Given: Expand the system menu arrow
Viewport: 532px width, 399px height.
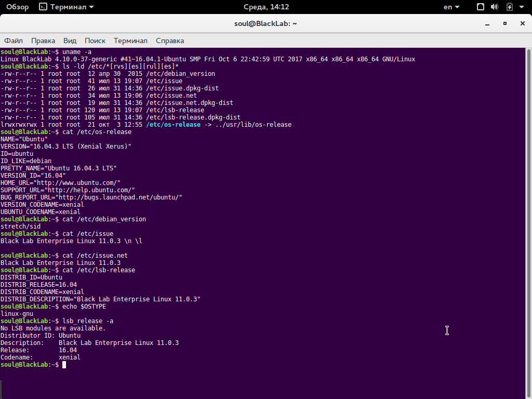Looking at the screenshot, I should 522,7.
